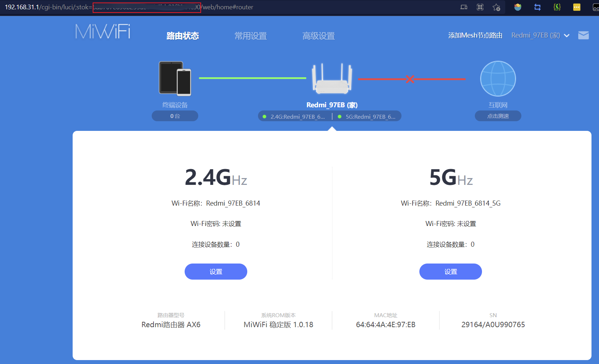599x364 pixels.
Task: Click the Internet globe icon
Action: click(498, 79)
